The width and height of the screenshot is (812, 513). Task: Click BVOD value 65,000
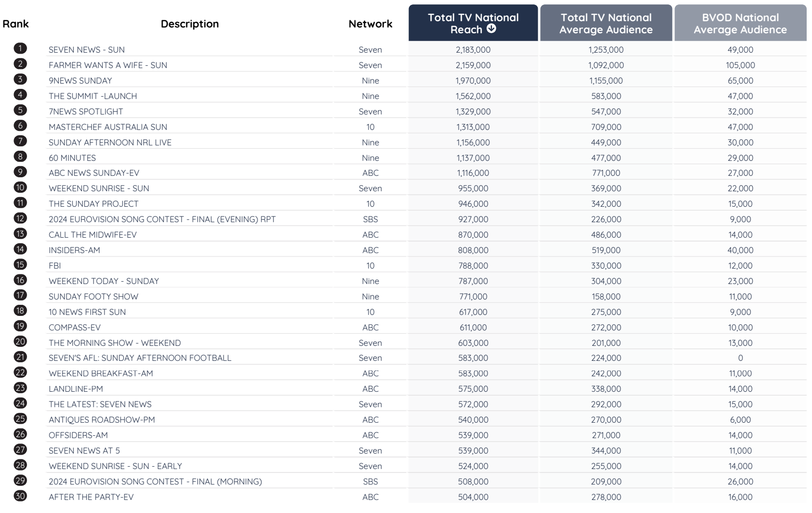740,81
